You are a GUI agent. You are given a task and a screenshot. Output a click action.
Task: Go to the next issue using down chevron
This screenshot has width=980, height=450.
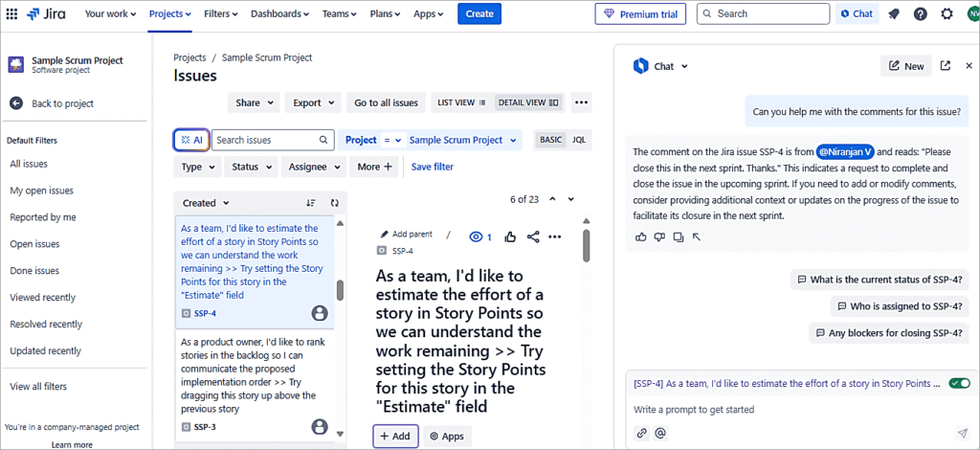570,199
